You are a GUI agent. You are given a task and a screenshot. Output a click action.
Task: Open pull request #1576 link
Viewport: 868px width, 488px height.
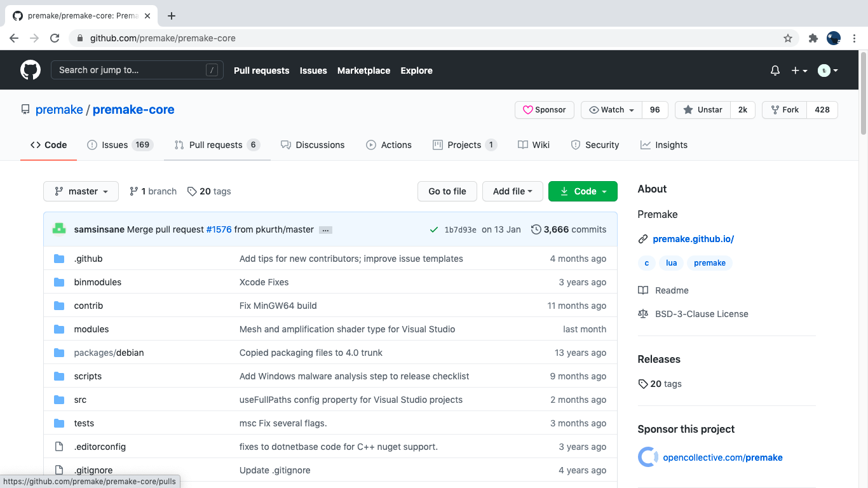tap(219, 229)
